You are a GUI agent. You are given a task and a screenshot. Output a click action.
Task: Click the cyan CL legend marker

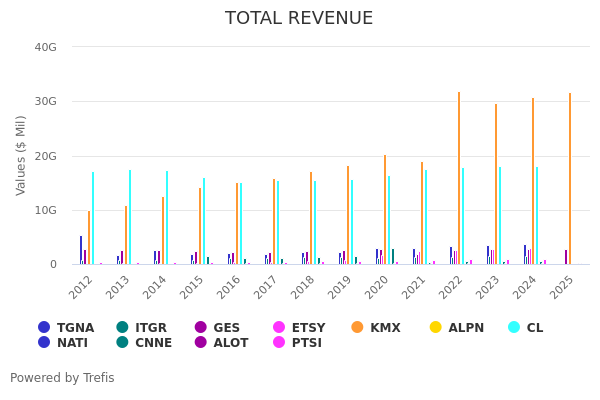coord(514,327)
